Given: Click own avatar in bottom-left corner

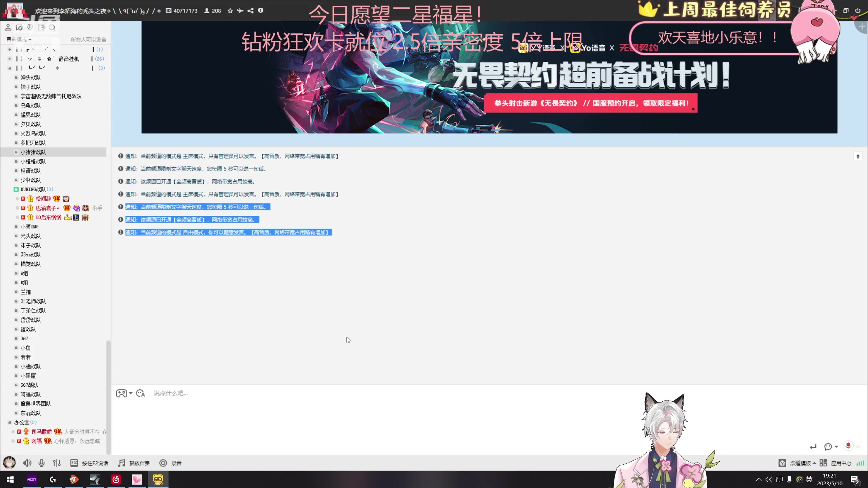Looking at the screenshot, I should pyautogui.click(x=9, y=463).
